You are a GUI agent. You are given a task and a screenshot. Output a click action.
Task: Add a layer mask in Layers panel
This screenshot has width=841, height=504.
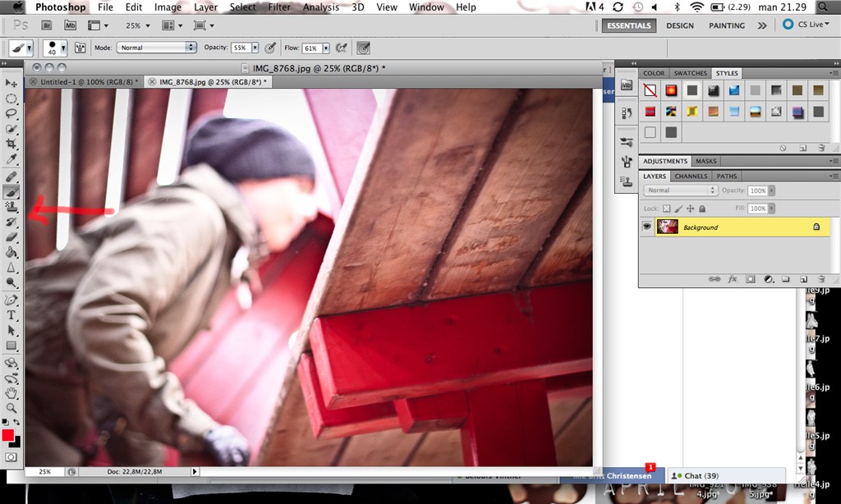tap(751, 279)
